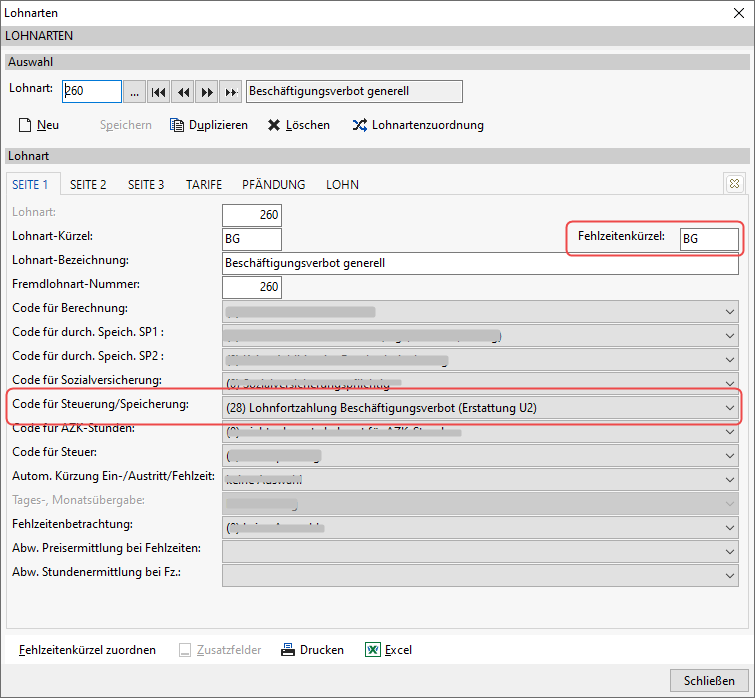Screen dimensions: 755x698
Task: Open the Code für Steuer dropdown
Action: click(480, 456)
